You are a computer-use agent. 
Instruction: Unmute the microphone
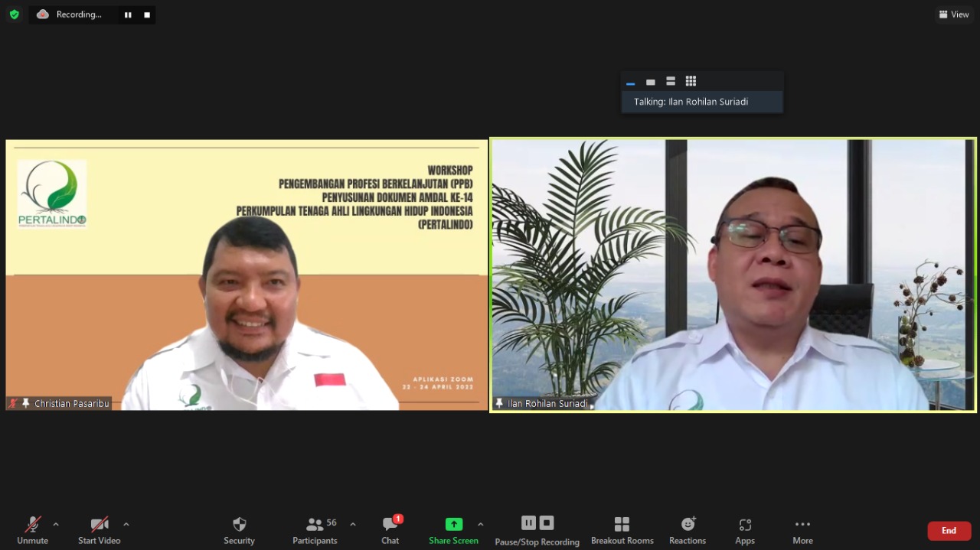click(32, 530)
